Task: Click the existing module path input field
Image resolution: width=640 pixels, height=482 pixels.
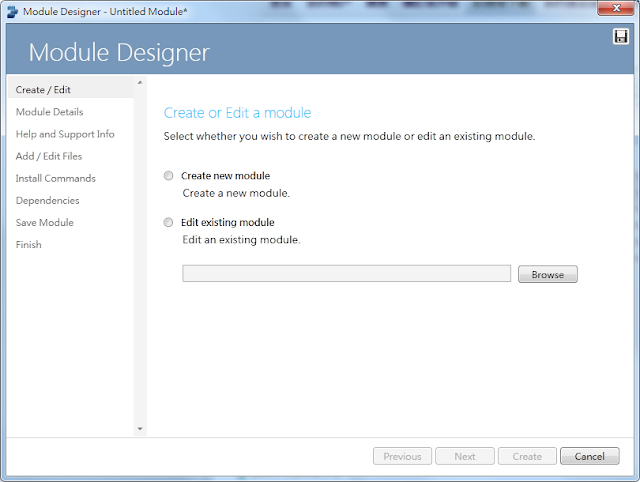Action: [347, 273]
